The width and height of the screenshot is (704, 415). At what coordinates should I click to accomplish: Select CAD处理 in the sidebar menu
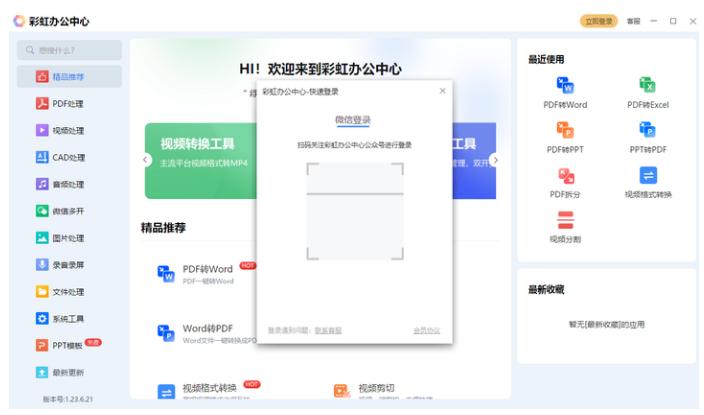(x=69, y=158)
